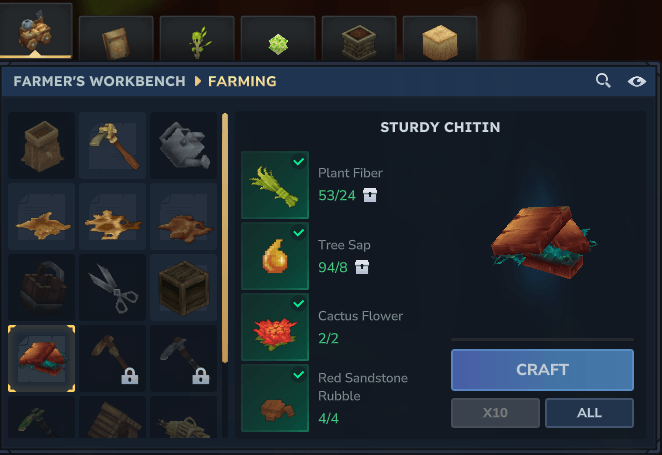Select the watering can recipe
The width and height of the screenshot is (662, 455).
[184, 145]
